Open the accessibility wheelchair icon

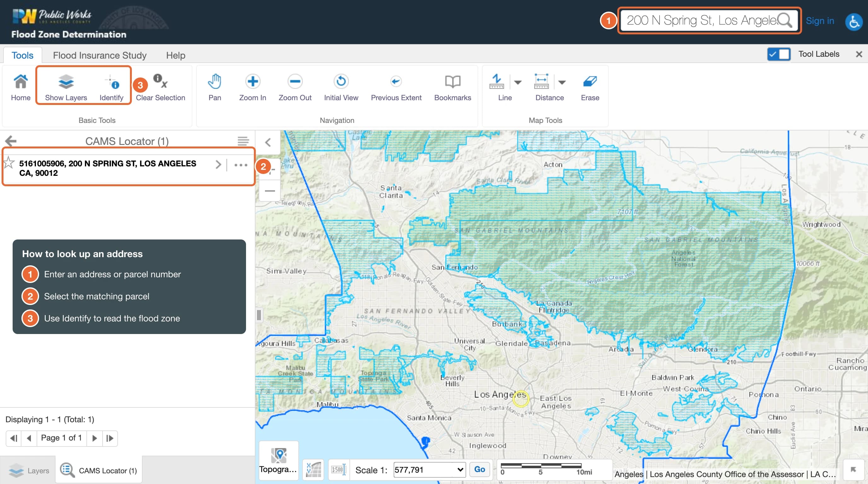pyautogui.click(x=853, y=21)
